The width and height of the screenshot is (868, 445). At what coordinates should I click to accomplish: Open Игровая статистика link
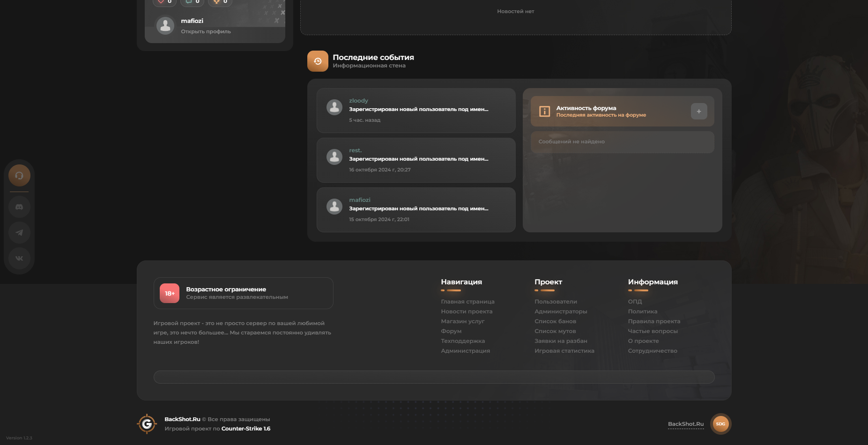564,351
